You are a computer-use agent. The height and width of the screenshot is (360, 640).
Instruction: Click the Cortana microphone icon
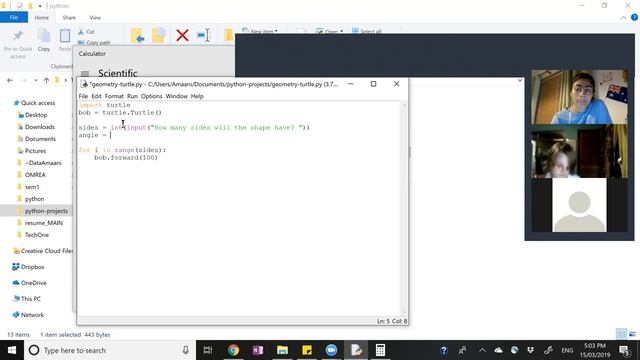tap(185, 350)
